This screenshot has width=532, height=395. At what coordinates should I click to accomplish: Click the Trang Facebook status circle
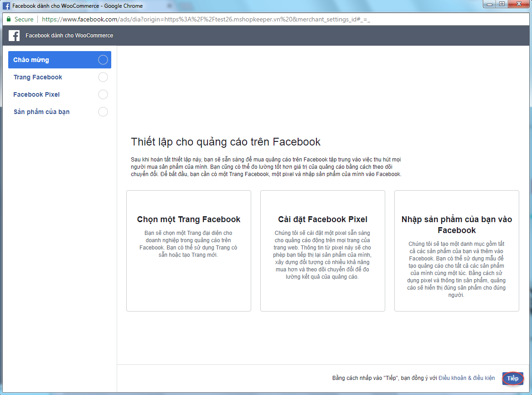[x=103, y=77]
